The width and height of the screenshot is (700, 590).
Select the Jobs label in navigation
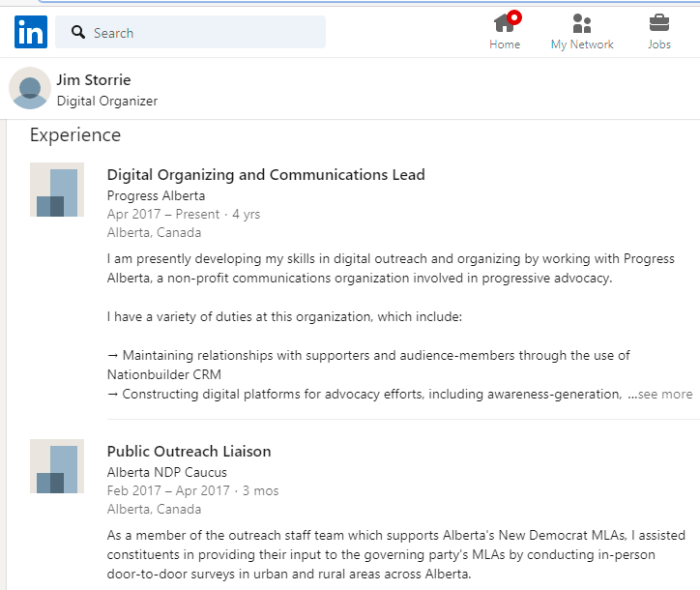tap(659, 44)
